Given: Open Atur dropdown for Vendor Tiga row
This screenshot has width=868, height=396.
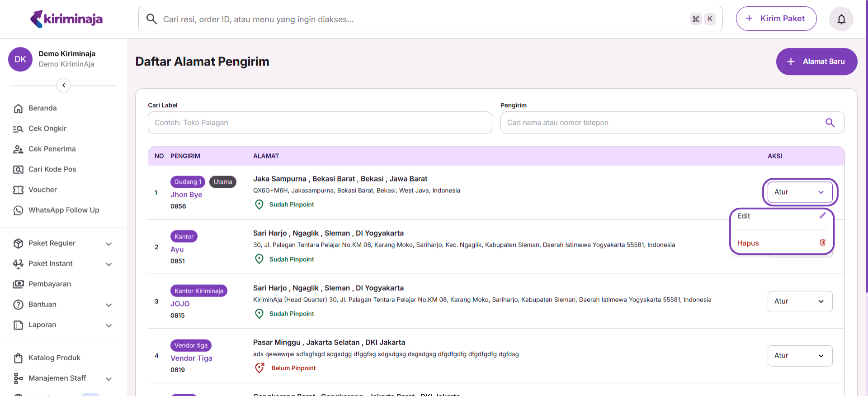Looking at the screenshot, I should (799, 356).
